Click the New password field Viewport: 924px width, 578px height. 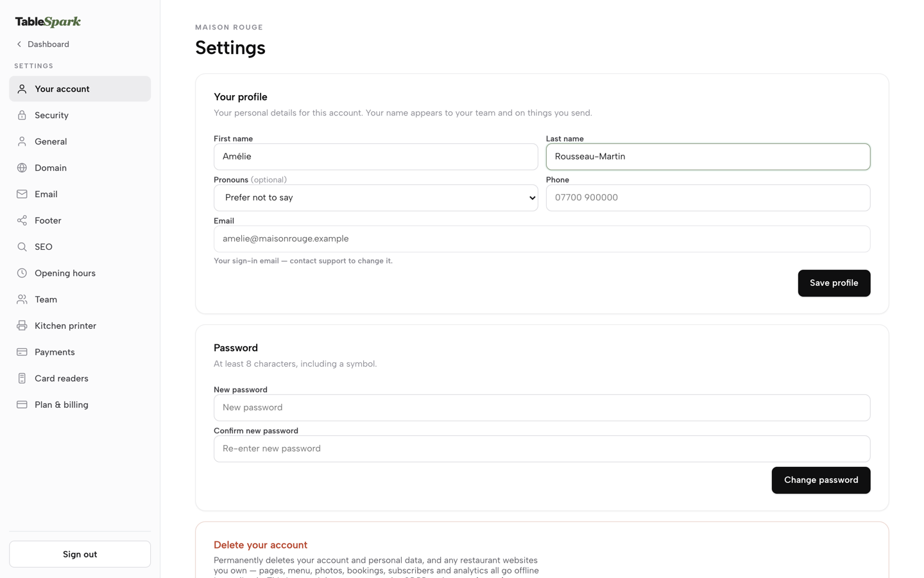(x=542, y=408)
